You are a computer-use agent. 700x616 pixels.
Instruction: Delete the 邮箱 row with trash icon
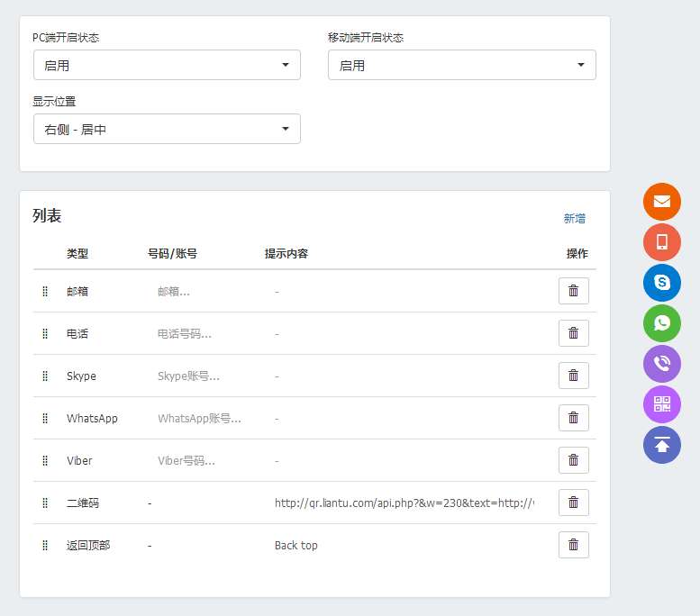[573, 291]
